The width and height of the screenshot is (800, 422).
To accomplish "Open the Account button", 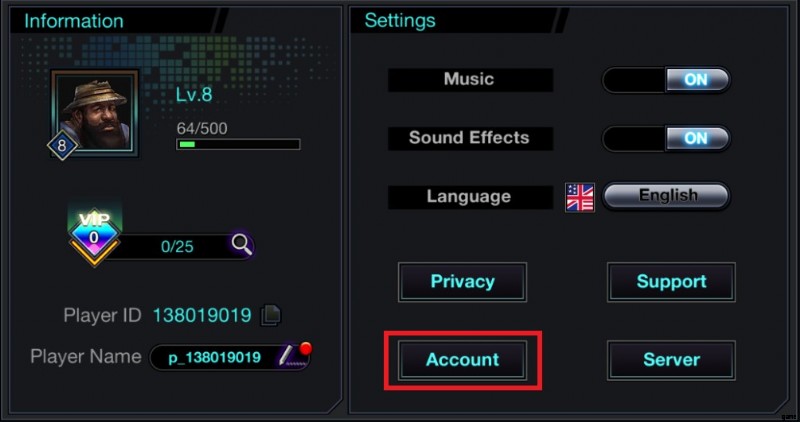I will click(x=462, y=360).
